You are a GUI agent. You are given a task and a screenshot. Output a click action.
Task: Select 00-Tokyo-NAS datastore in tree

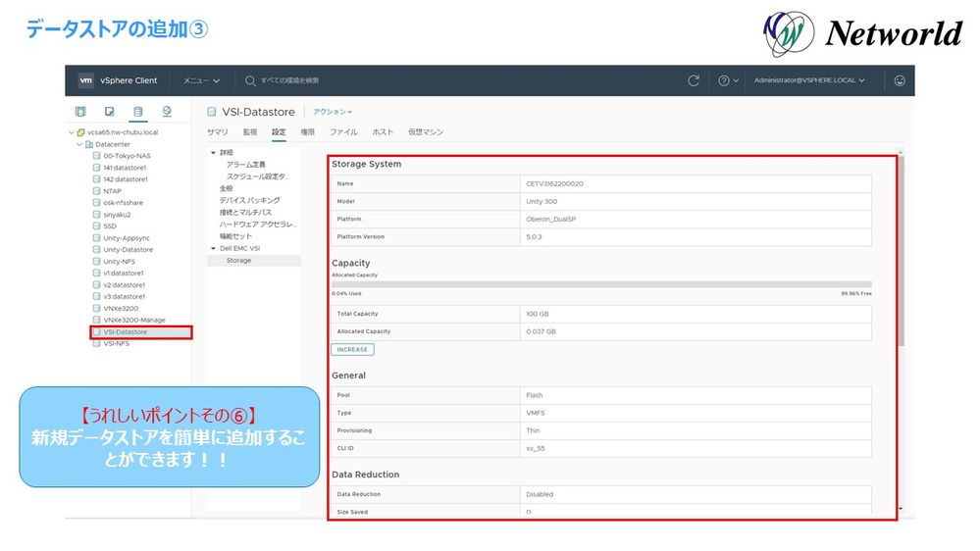point(127,156)
